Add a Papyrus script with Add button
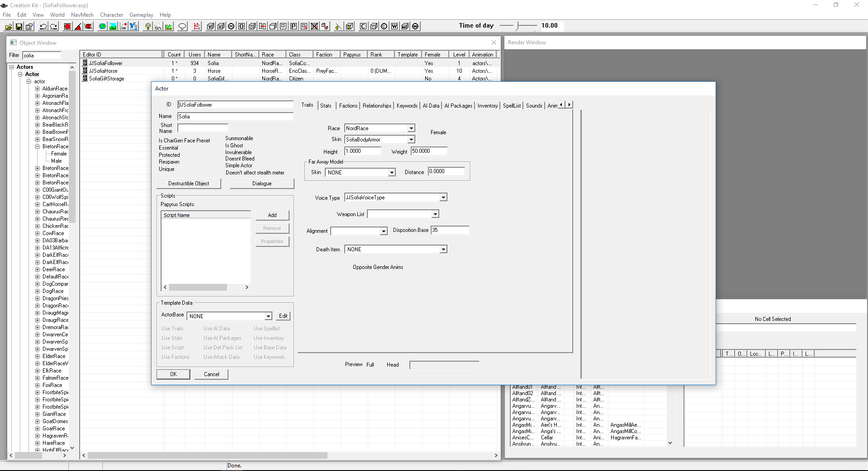The image size is (868, 471). tap(272, 215)
